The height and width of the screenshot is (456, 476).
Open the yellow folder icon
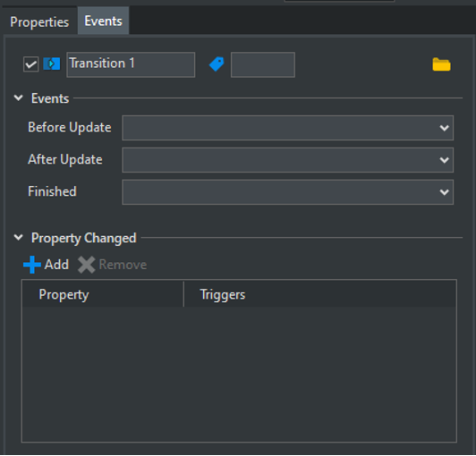click(x=441, y=64)
